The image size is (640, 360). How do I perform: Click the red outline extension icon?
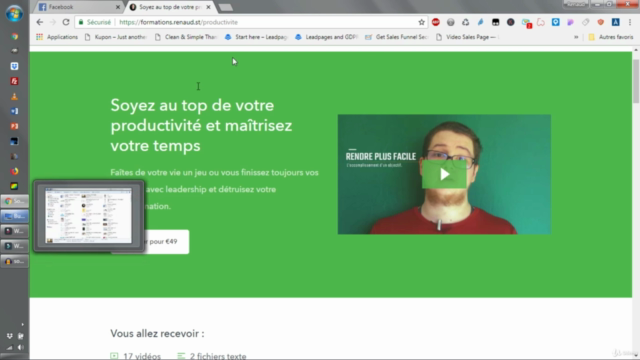541,22
